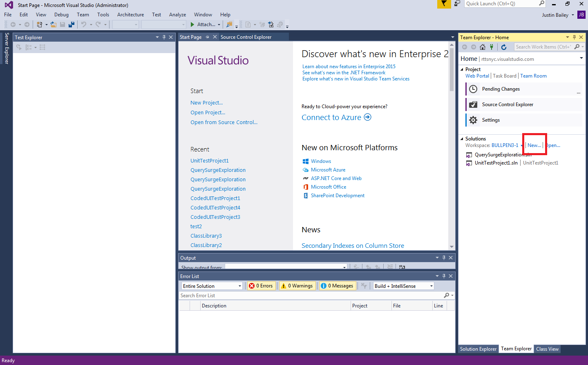
Task: Click the Find in Files toolbar icon
Action: click(x=229, y=24)
